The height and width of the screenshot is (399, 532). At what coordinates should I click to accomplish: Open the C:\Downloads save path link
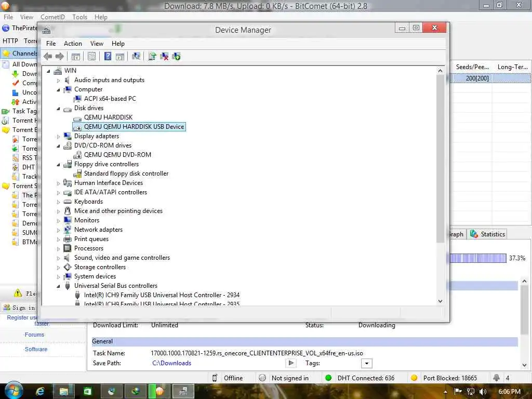pyautogui.click(x=171, y=363)
